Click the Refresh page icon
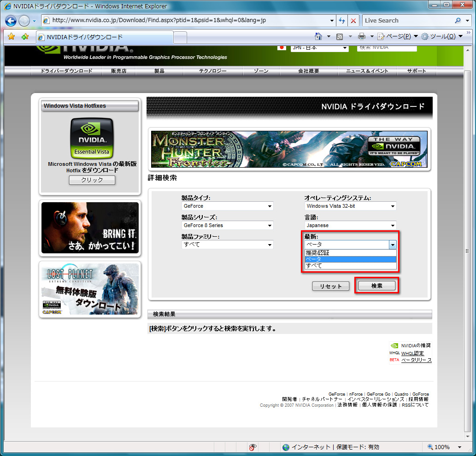 342,21
